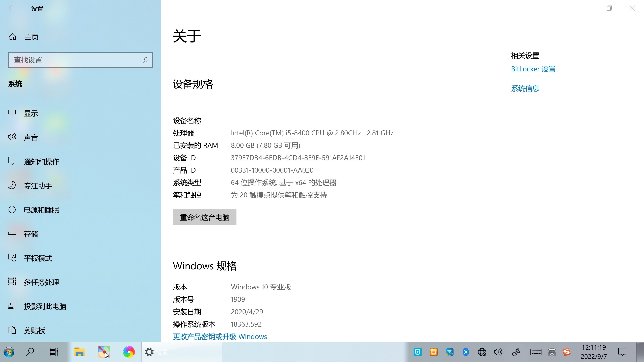The height and width of the screenshot is (362, 644).
Task: Close the Settings window
Action: click(x=632, y=8)
